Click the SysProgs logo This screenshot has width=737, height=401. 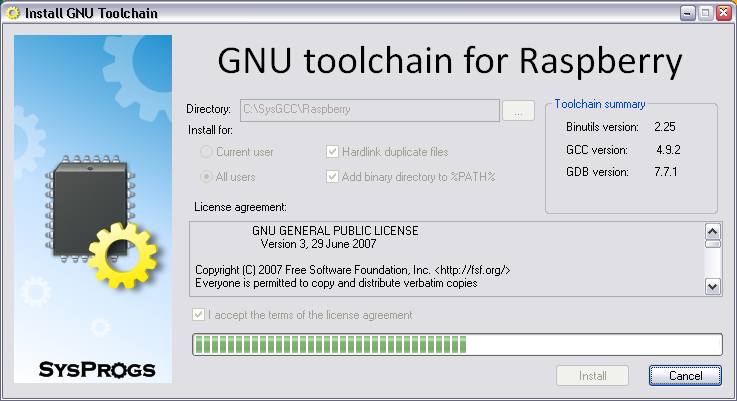tap(97, 370)
